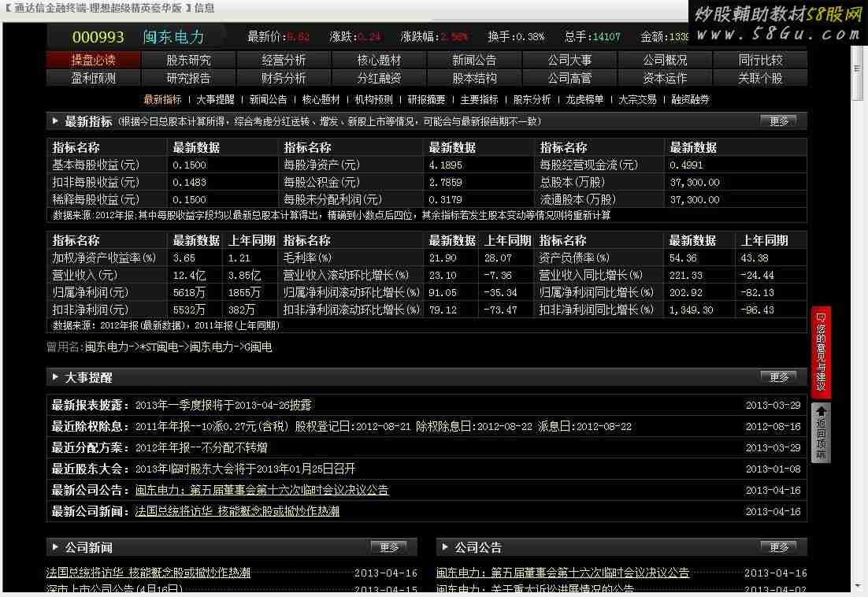
Task: Click 更多 button in 大事提醒 header
Action: (x=779, y=377)
